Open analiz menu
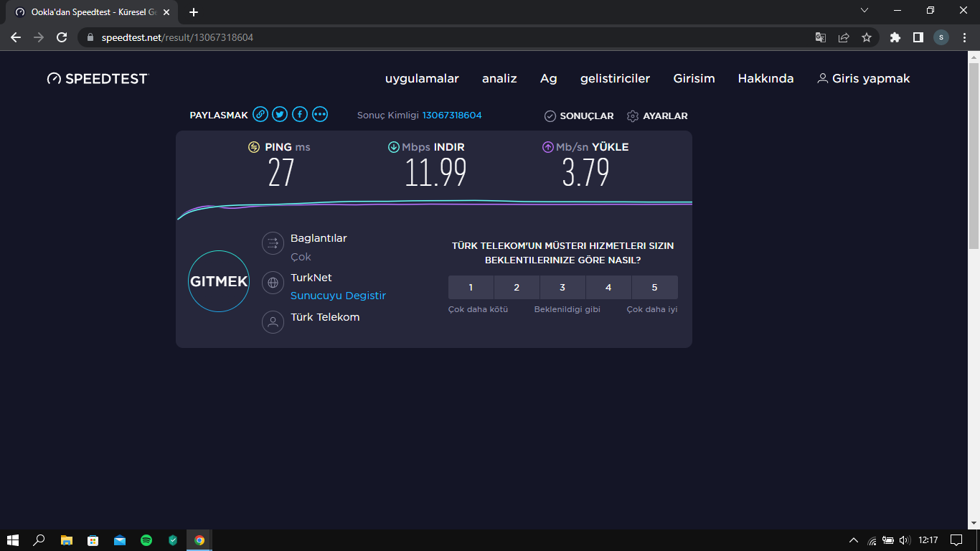980x551 pixels. tap(499, 79)
